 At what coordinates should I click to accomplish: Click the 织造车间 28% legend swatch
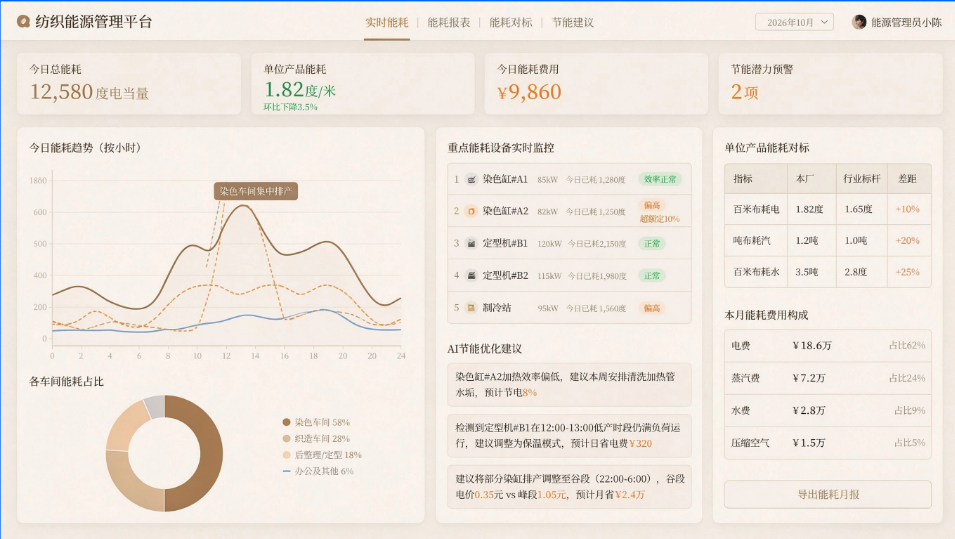286,439
